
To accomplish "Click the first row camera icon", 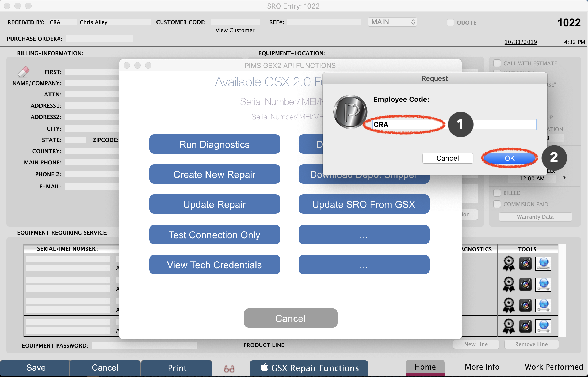I will (x=525, y=263).
